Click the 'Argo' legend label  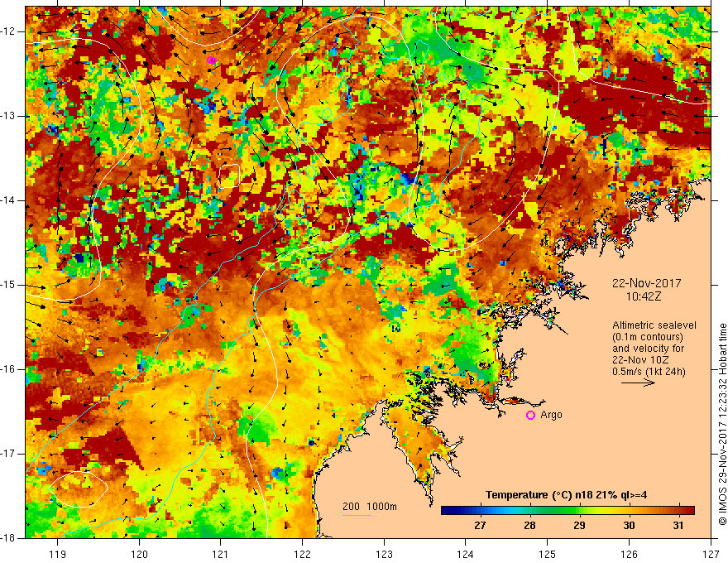551,415
